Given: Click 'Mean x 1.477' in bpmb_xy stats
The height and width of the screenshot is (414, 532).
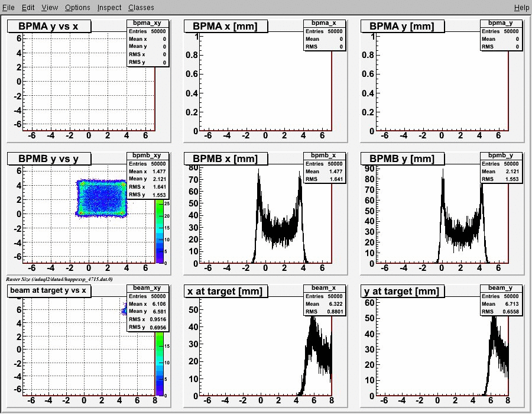Looking at the screenshot, I should point(148,172).
